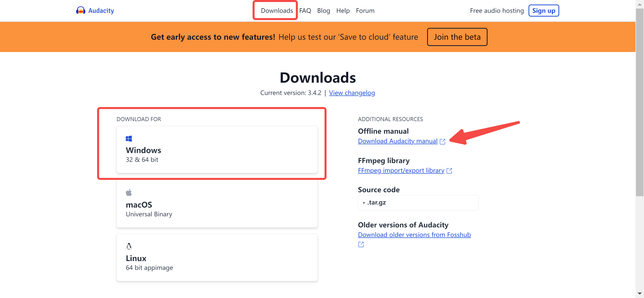Select the Linux 64 bit appimage card
The width and height of the screenshot is (644, 298).
coord(217,258)
